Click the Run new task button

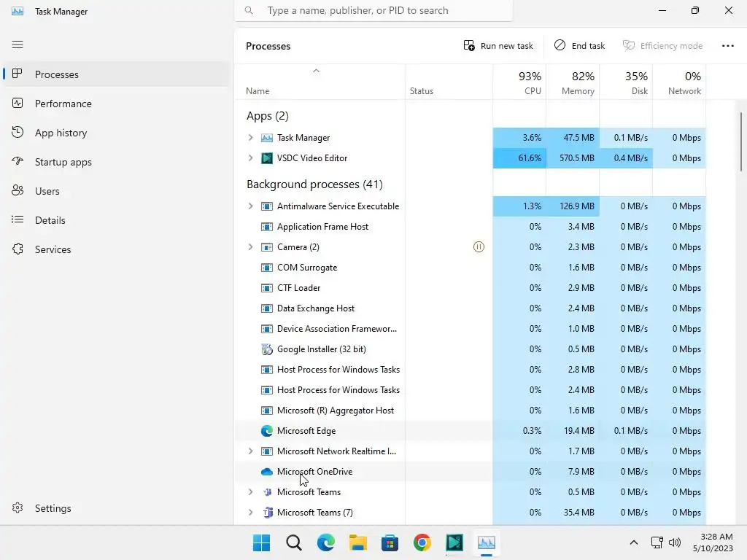(x=498, y=46)
